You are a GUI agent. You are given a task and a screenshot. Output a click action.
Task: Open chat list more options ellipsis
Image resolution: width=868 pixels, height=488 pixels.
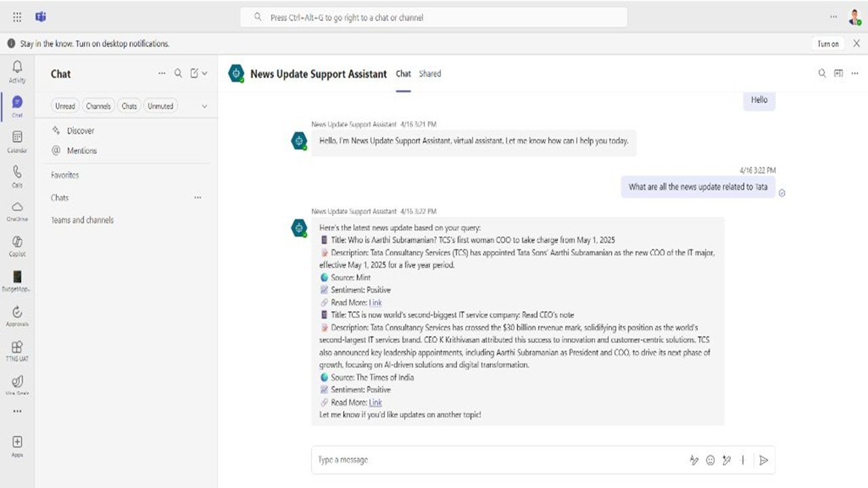161,73
